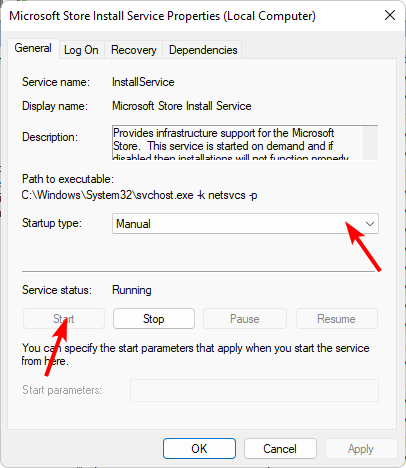Open the Recovery tab
406x468 pixels.
(x=133, y=50)
